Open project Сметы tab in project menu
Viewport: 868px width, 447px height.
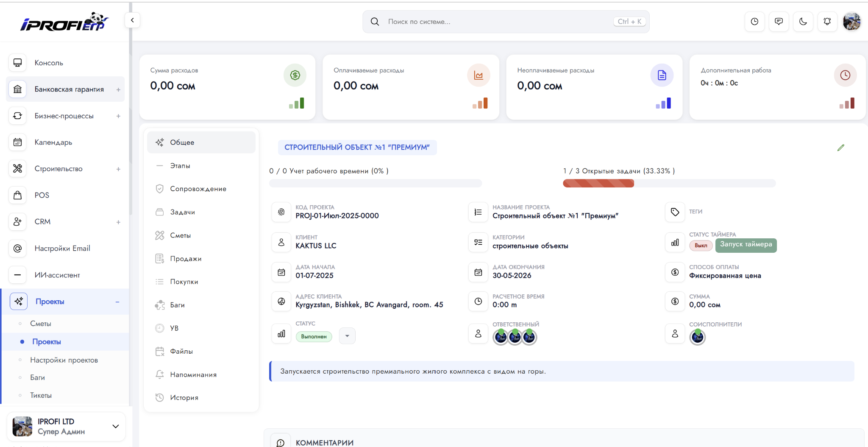pos(201,235)
